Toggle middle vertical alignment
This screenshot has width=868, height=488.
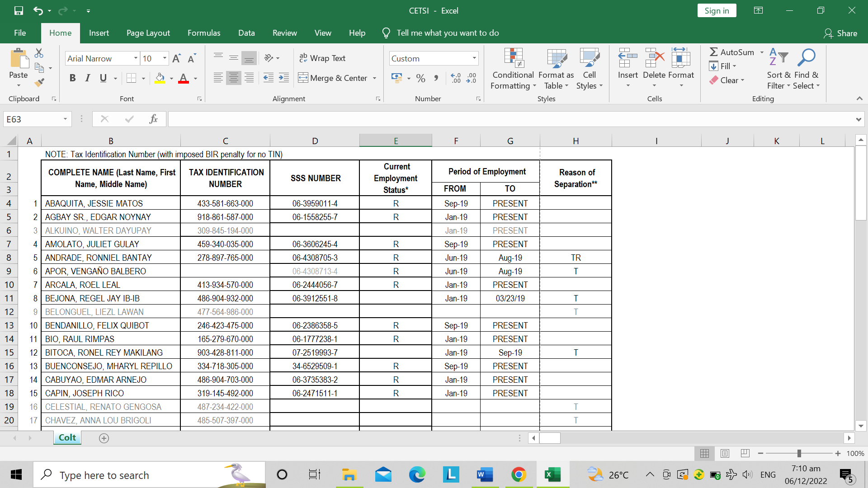234,57
